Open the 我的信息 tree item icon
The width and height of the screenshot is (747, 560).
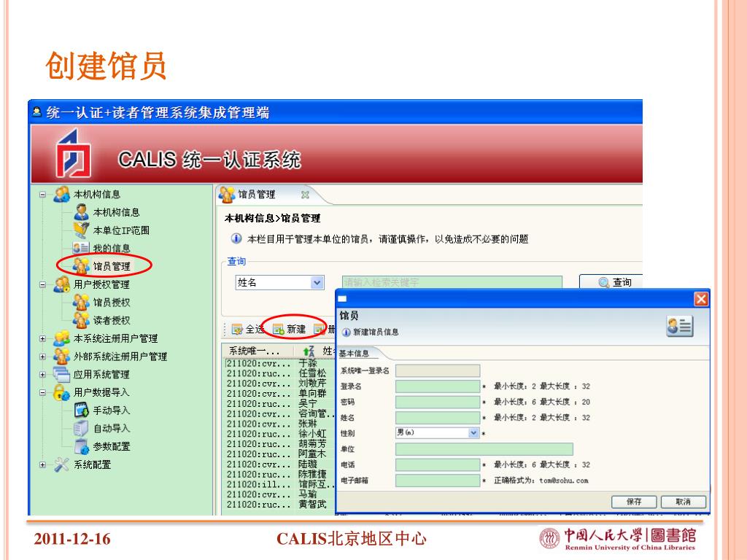coord(81,248)
